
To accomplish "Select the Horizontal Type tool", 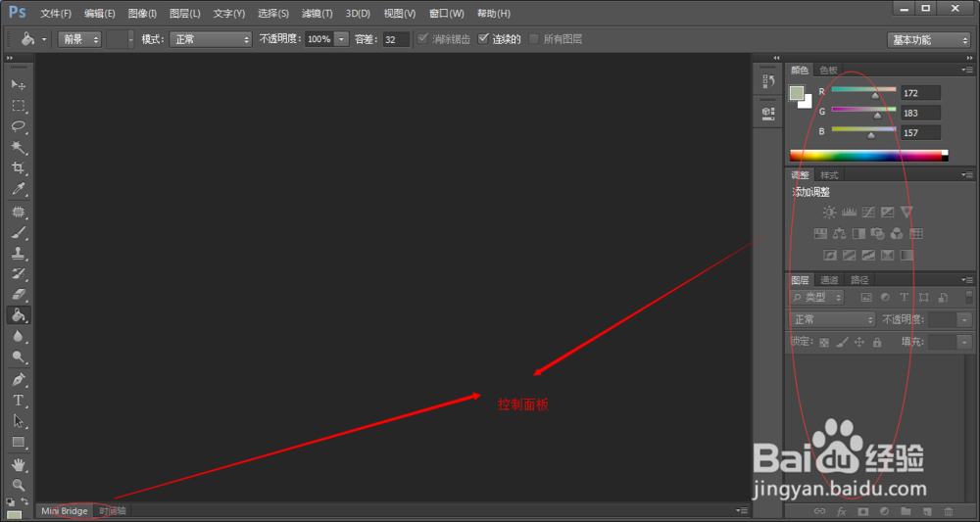I will (18, 401).
